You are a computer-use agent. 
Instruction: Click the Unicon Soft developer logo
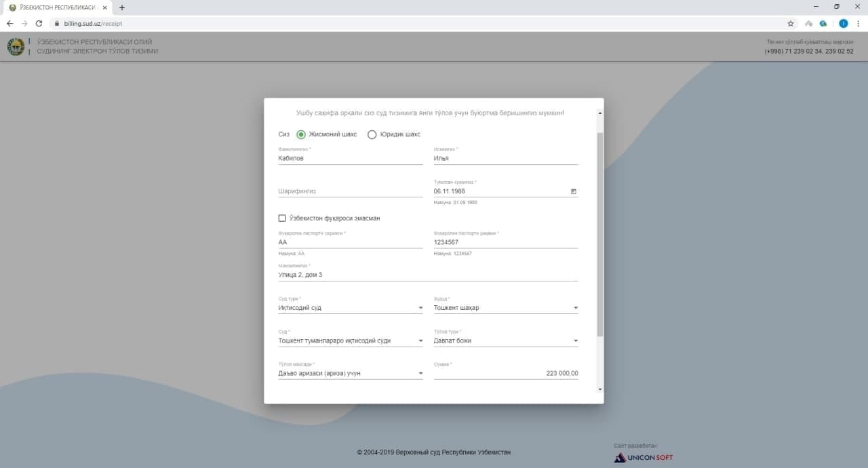(644, 457)
